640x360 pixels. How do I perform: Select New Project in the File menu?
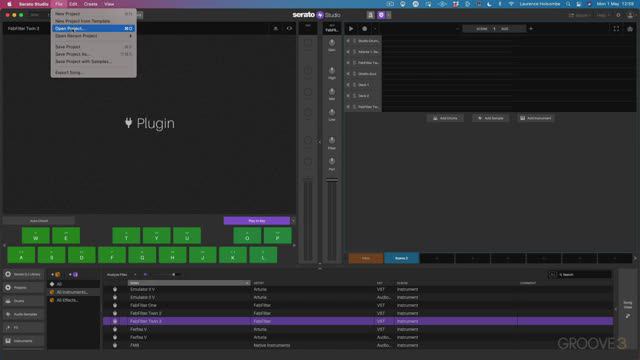click(93, 14)
